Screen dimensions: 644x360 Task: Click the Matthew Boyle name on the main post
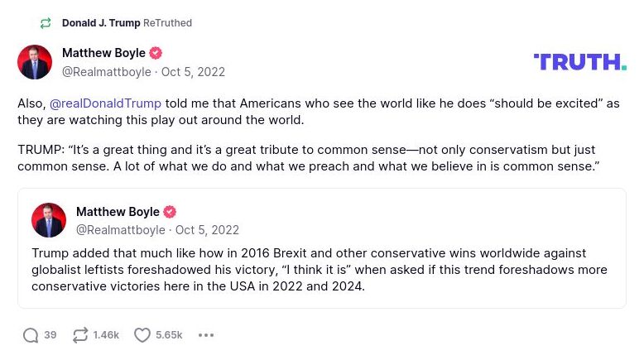click(103, 54)
